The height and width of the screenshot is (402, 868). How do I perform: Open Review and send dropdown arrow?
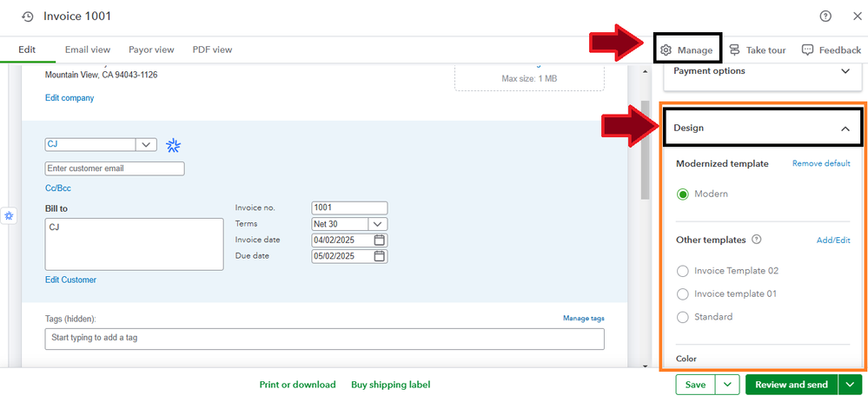[850, 385]
